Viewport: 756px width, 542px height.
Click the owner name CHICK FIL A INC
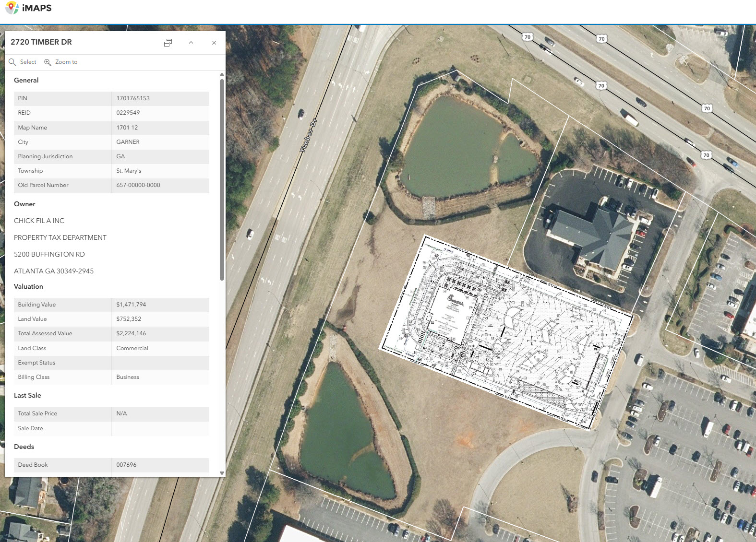pyautogui.click(x=39, y=221)
